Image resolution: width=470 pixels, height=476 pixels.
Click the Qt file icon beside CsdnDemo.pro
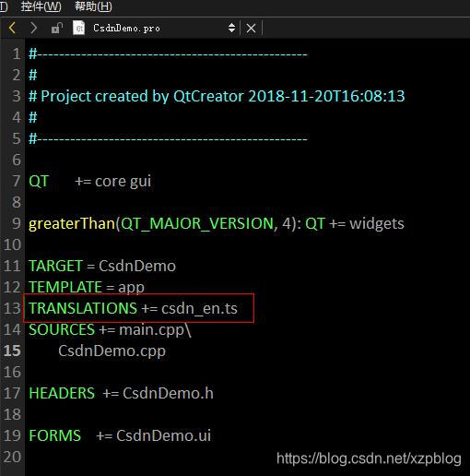pyautogui.click(x=78, y=28)
